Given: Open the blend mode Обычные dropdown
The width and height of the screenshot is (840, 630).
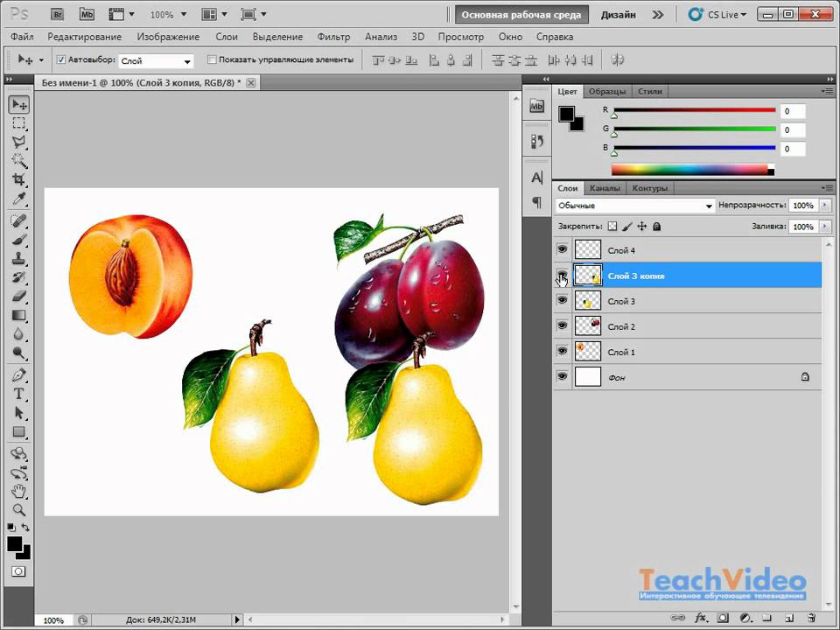Looking at the screenshot, I should pyautogui.click(x=635, y=206).
